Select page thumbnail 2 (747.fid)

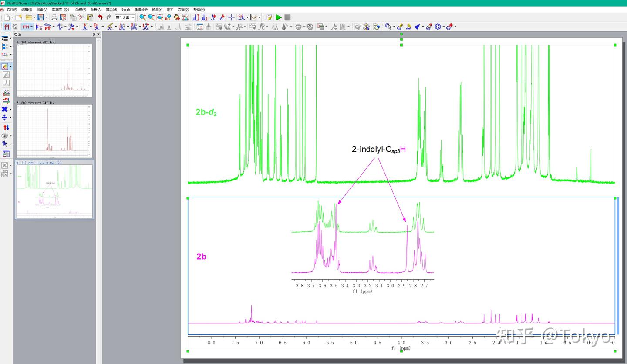[x=54, y=131]
